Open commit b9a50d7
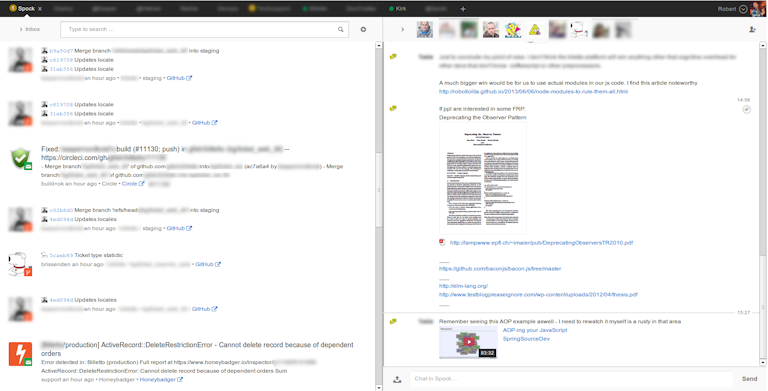Viewport: 768px width, 391px height. 61,50
